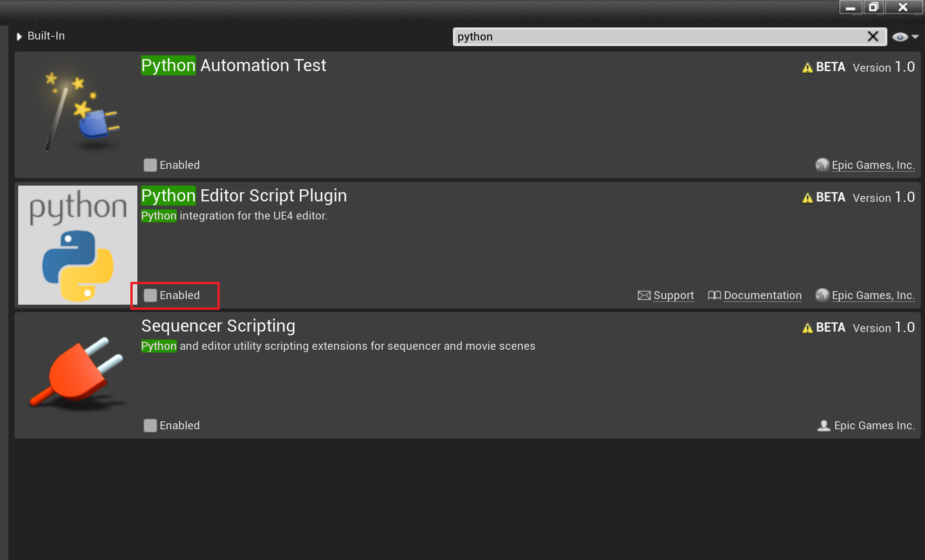Click the book icon beside Documentation
The width and height of the screenshot is (925, 560).
[714, 295]
